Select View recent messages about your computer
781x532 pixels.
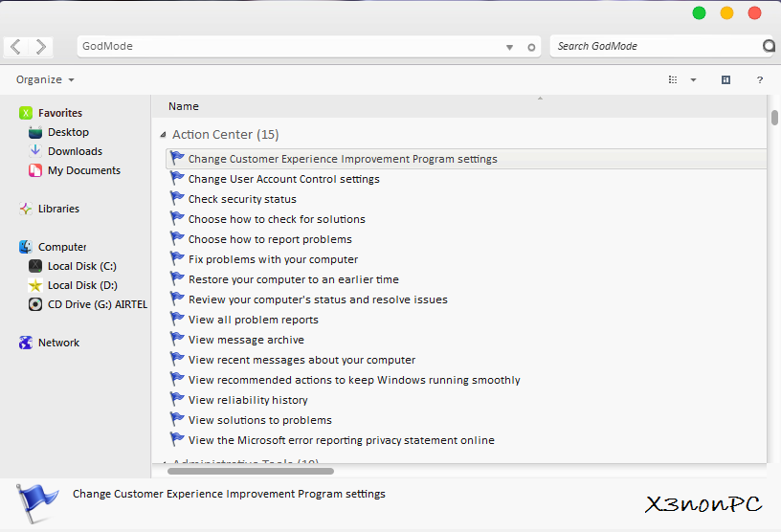pyautogui.click(x=301, y=360)
